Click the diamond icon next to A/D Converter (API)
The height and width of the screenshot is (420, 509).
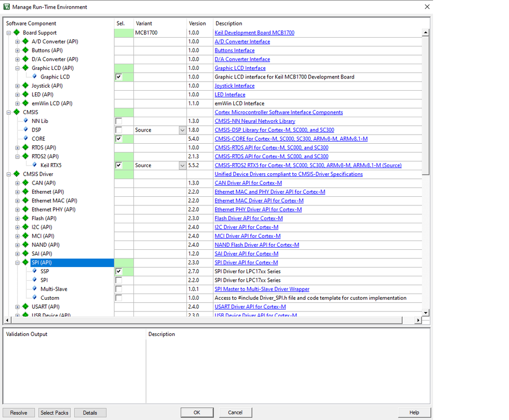(x=25, y=41)
